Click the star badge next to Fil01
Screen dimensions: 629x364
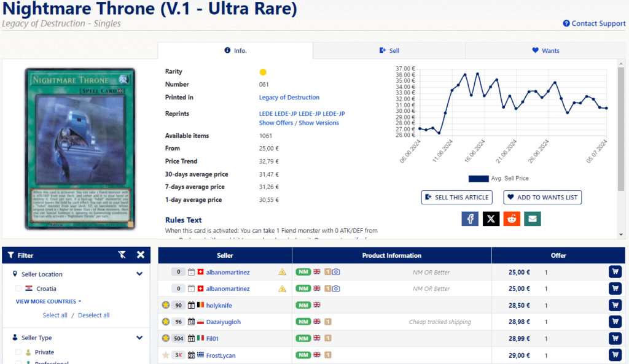click(166, 338)
